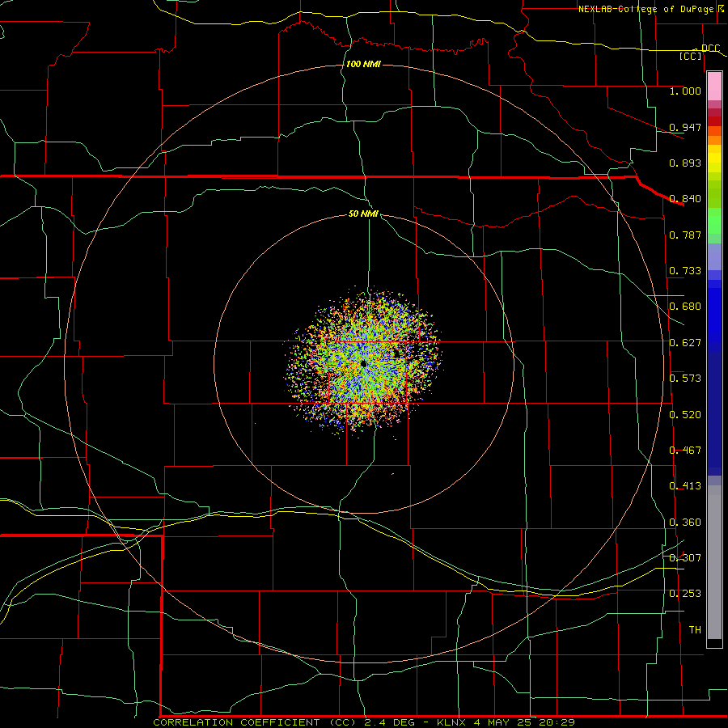The height and width of the screenshot is (728, 728).
Task: Pick the orange swatch on the color bar
Action: 714,140
